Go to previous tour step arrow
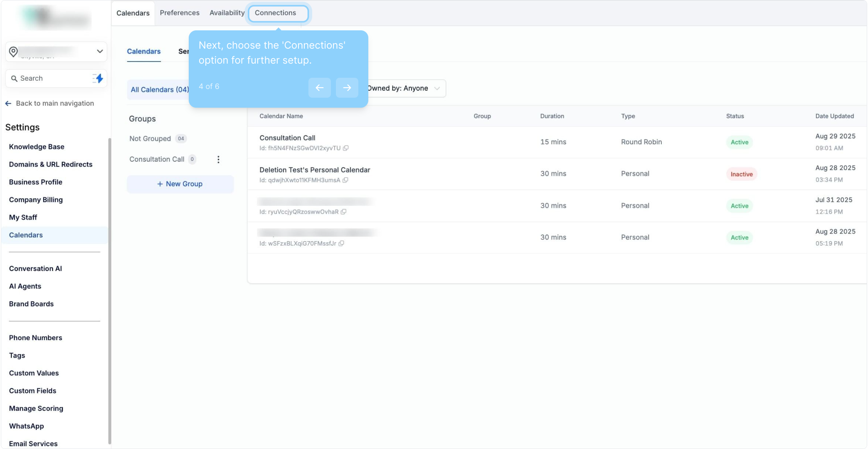Screen dimensions: 868x449 pos(319,88)
